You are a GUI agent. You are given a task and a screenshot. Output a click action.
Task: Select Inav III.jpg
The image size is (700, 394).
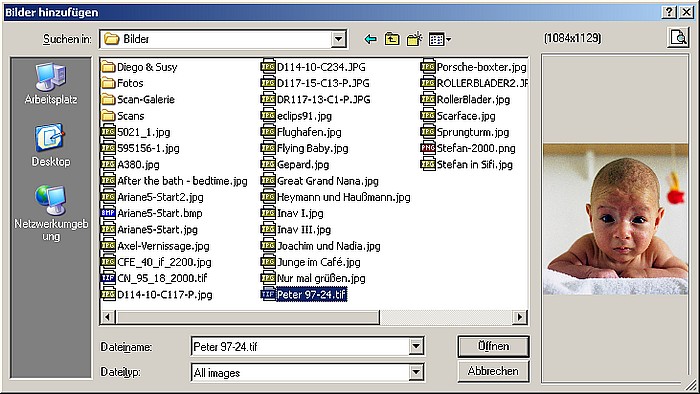[296, 229]
